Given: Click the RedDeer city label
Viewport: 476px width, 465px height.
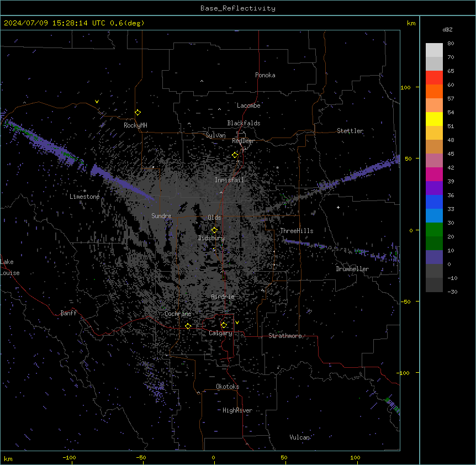Looking at the screenshot, I should coord(243,141).
